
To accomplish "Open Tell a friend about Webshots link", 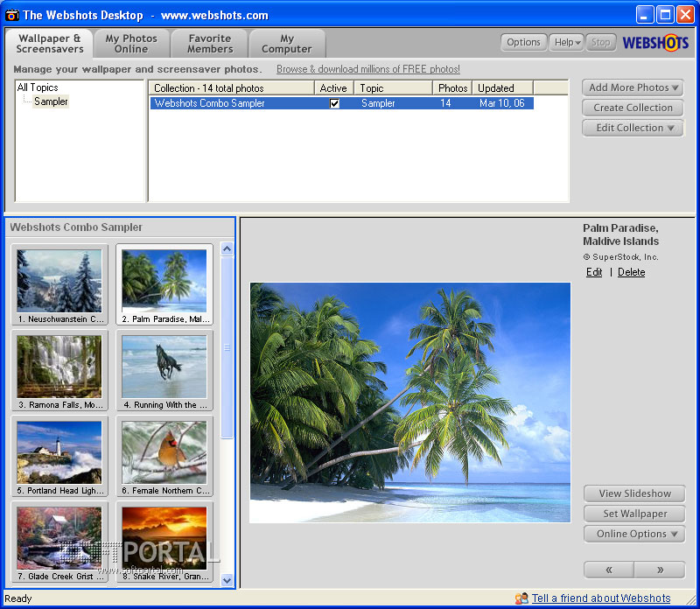I will 601,598.
